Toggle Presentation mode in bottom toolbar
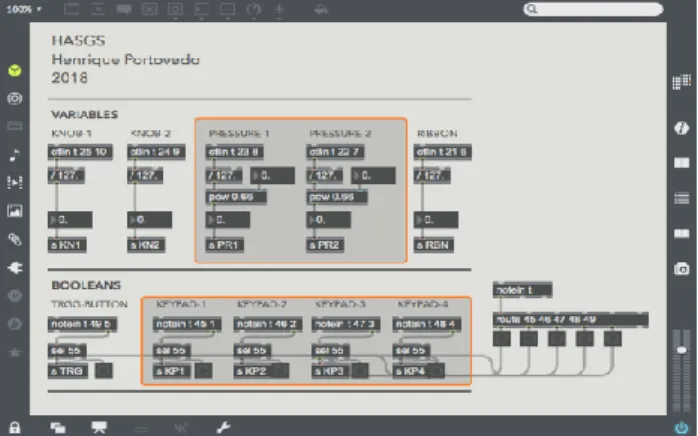The height and width of the screenshot is (436, 698). [x=99, y=428]
